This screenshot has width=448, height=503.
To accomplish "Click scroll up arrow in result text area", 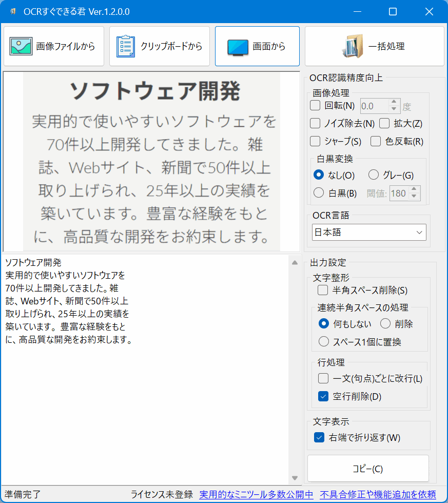I will coord(295,263).
